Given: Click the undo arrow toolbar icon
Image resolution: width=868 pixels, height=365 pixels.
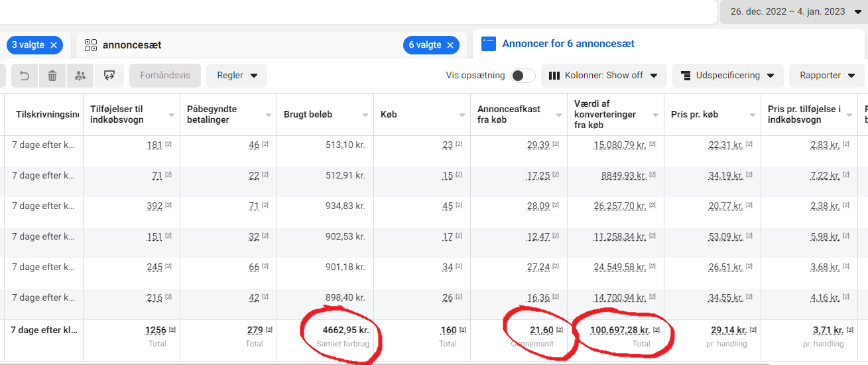Looking at the screenshot, I should (x=25, y=76).
